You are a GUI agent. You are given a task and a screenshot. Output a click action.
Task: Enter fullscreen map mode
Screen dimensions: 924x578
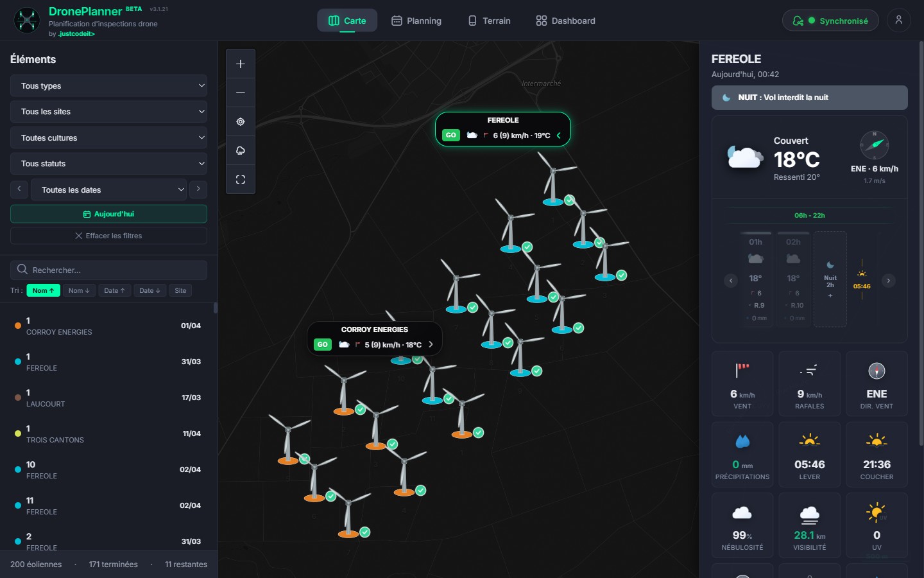point(241,180)
